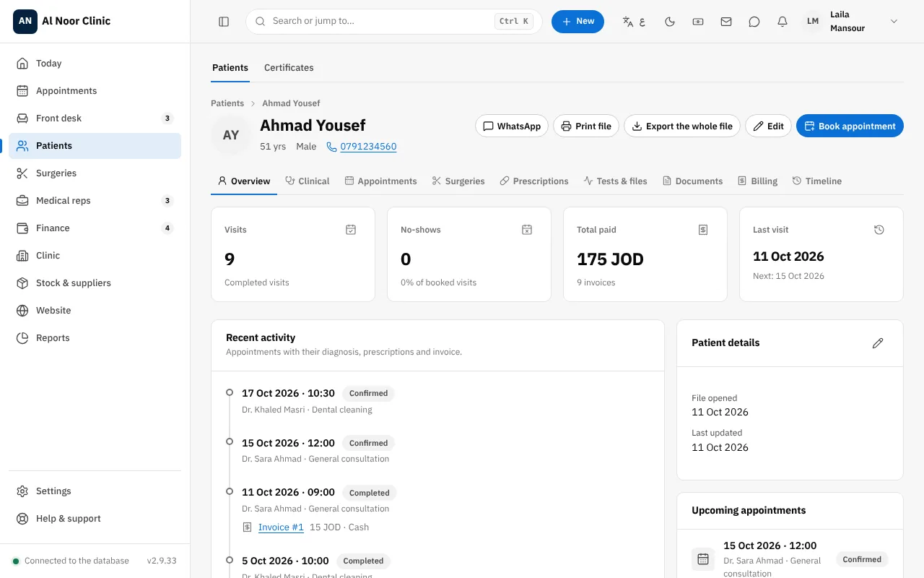Open the Clinic section in sidebar
The image size is (924, 578).
(x=95, y=256)
